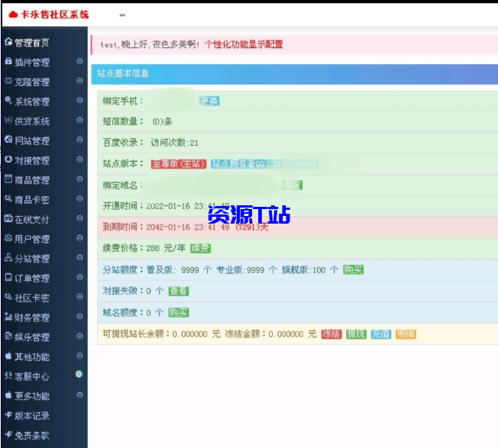Click the 分站管理 sitemap icon
The width and height of the screenshot is (498, 448).
pyautogui.click(x=8, y=258)
